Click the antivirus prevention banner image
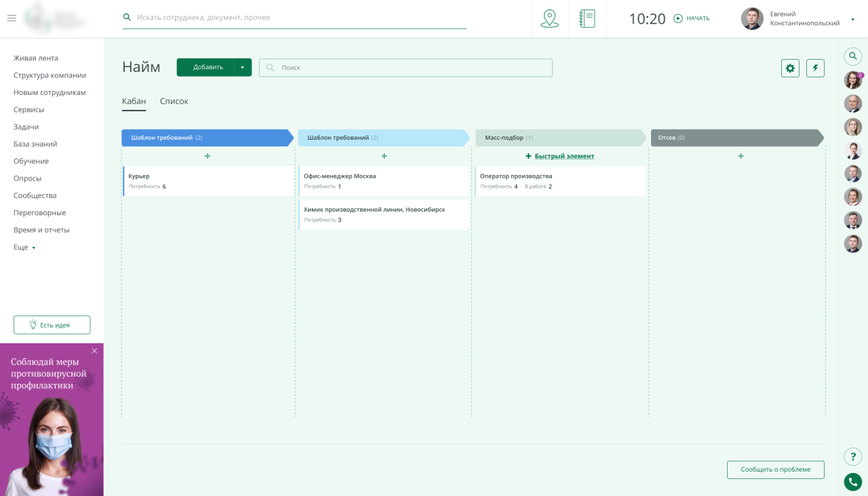Image resolution: width=868 pixels, height=496 pixels. (x=52, y=419)
